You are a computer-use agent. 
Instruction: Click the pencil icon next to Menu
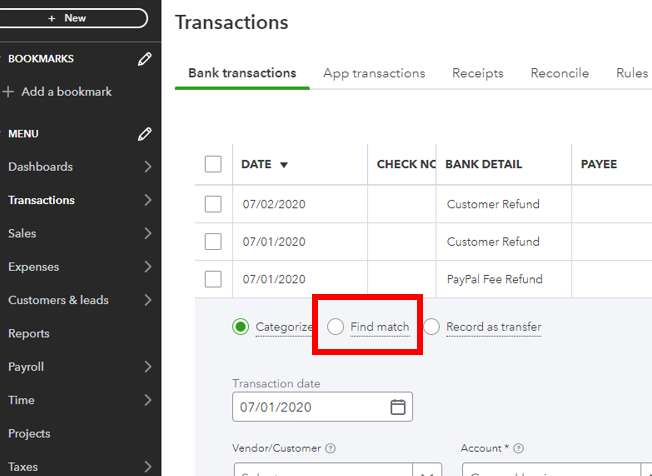(145, 134)
